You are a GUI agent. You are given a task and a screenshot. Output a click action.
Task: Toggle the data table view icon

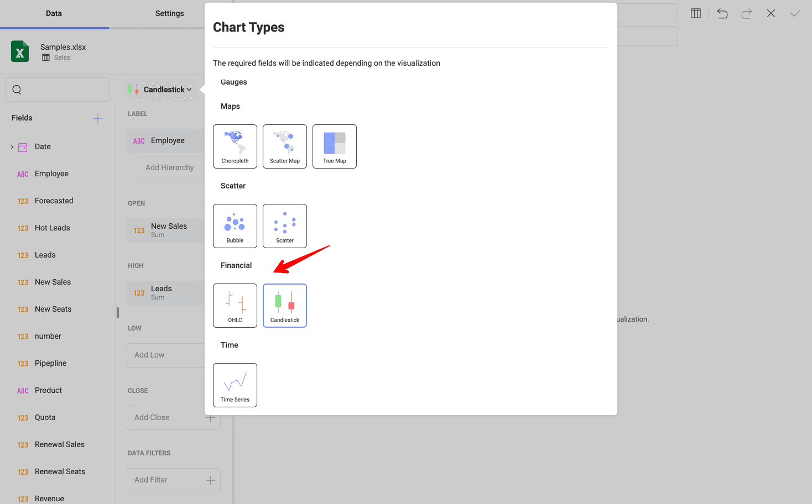click(696, 13)
